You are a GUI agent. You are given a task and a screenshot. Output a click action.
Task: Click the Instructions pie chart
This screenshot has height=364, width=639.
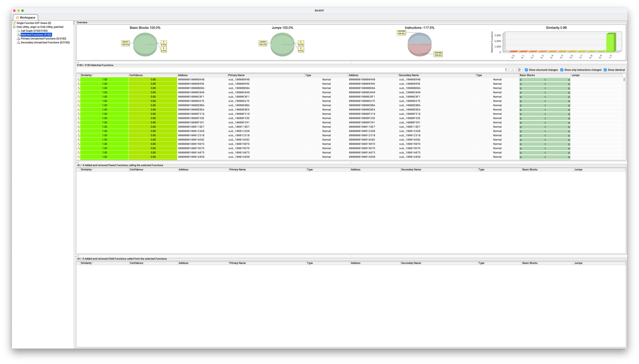pos(420,45)
